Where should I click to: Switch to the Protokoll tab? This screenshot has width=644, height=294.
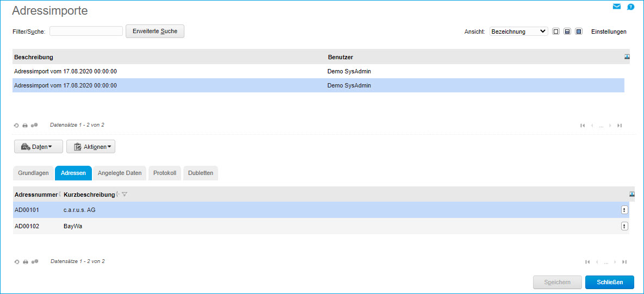click(165, 173)
